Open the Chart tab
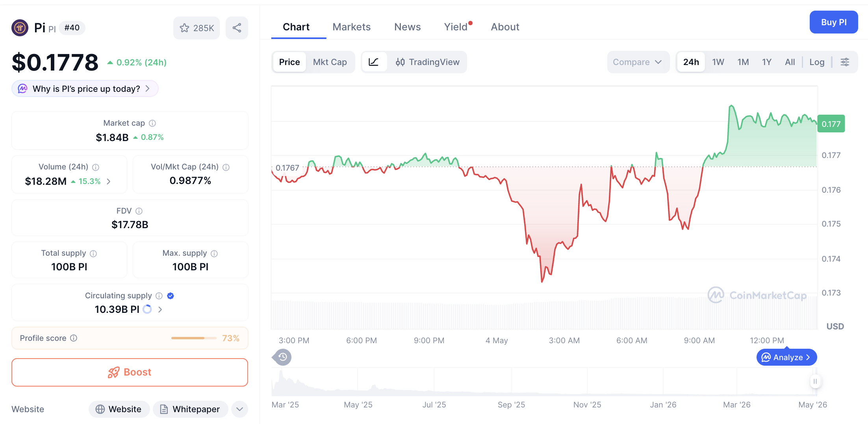 click(296, 27)
